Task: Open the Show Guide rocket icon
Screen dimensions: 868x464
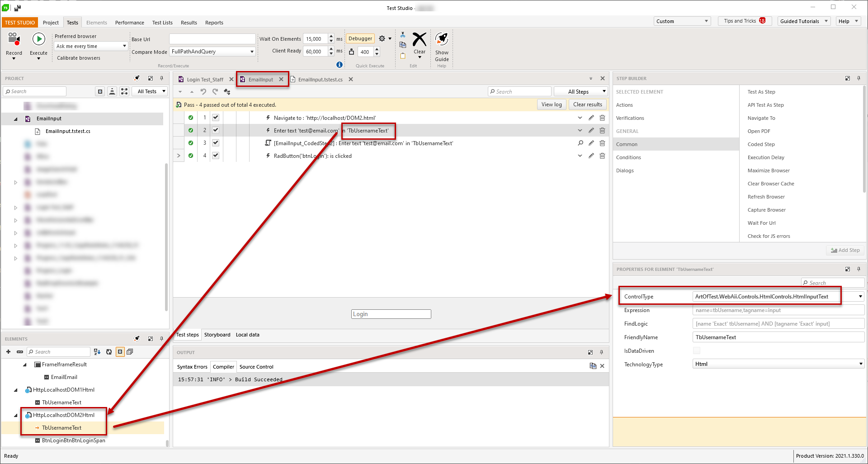Action: [x=442, y=40]
